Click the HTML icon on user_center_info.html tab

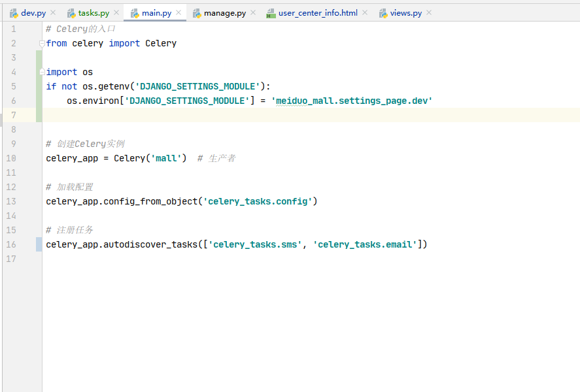[x=271, y=12]
